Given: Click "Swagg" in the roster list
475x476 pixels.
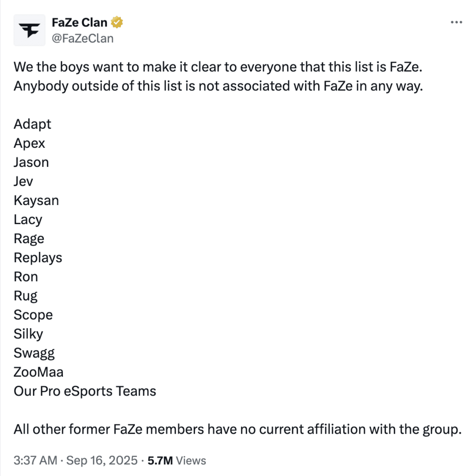Looking at the screenshot, I should click(34, 353).
